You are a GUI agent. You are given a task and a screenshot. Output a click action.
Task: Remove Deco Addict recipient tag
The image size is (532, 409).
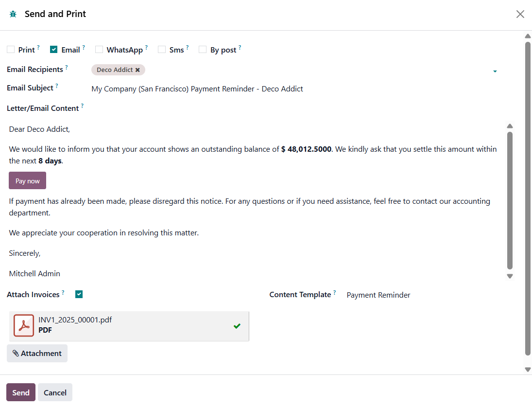coord(137,70)
